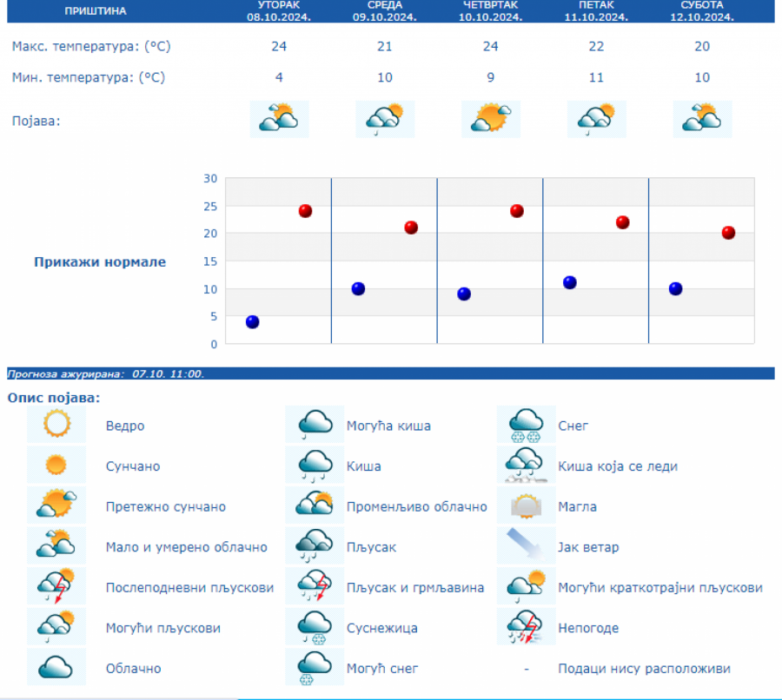Screen dimensions: 782x700
Task: Click Saturday's forecast icon under Субота
Action: tap(702, 119)
